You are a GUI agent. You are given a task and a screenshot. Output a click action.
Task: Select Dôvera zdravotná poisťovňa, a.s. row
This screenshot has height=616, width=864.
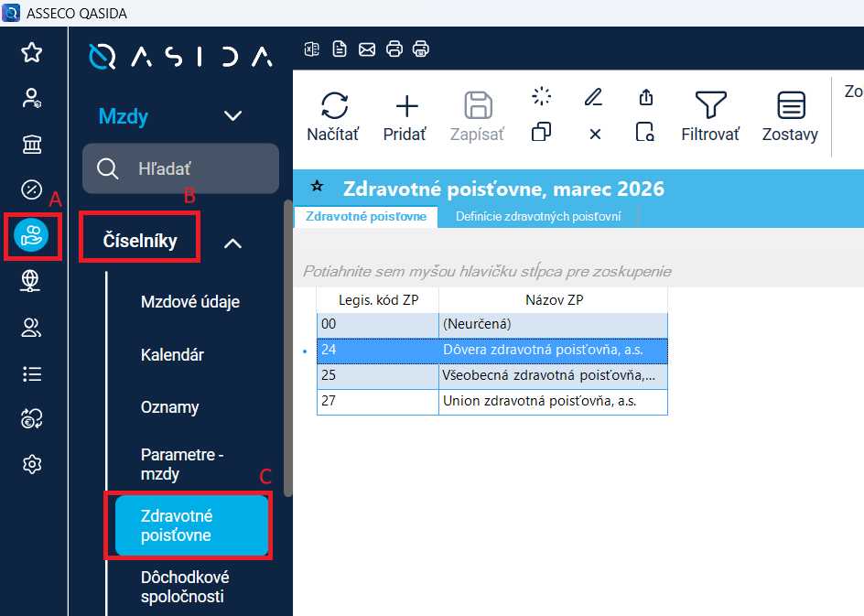(x=492, y=351)
